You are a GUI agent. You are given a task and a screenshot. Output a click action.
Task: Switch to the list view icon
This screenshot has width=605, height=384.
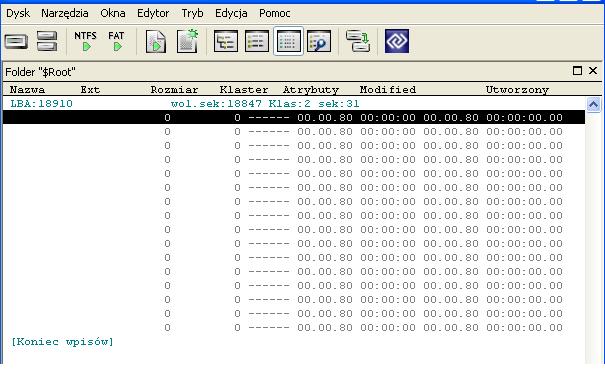pos(257,41)
